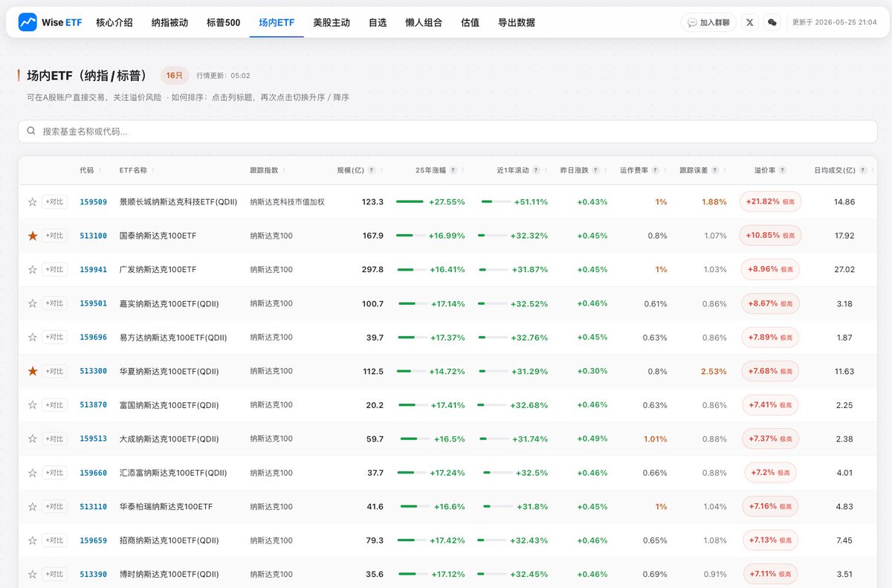The height and width of the screenshot is (588, 892).
Task: Star the 513390 博时 ETF row
Action: point(32,574)
